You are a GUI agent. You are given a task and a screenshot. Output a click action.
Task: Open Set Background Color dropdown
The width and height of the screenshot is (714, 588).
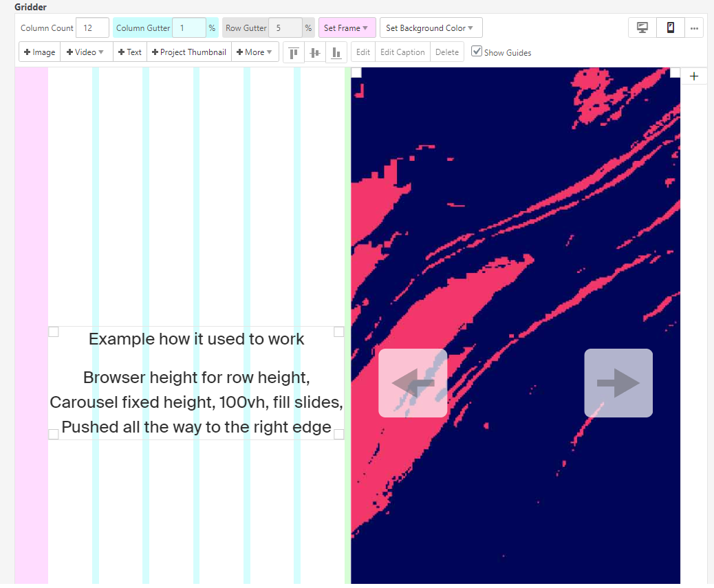431,28
